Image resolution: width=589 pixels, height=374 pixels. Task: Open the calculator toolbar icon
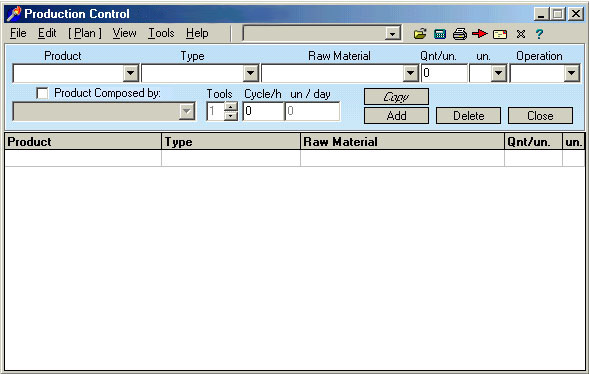440,34
